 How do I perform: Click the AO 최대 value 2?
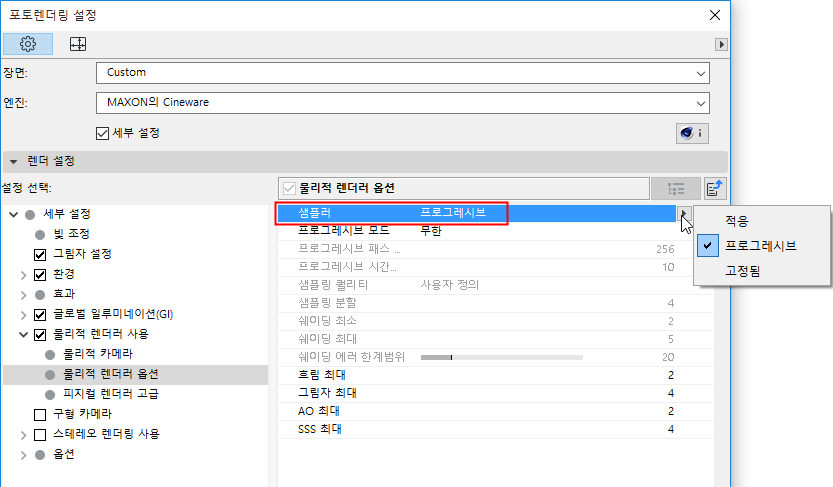point(670,412)
